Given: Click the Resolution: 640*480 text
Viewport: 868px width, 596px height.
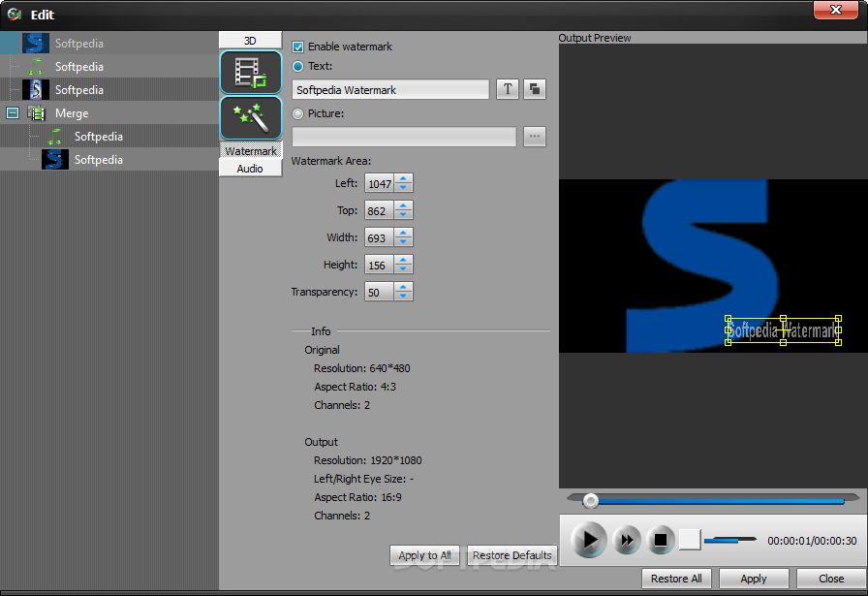Looking at the screenshot, I should [362, 368].
